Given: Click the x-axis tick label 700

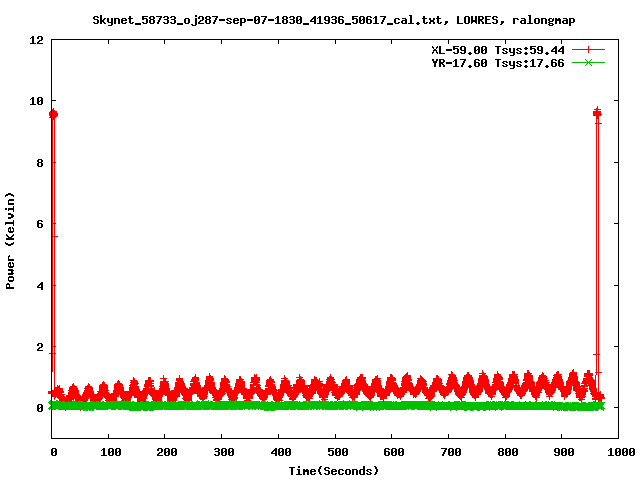Looking at the screenshot, I should point(451,452).
